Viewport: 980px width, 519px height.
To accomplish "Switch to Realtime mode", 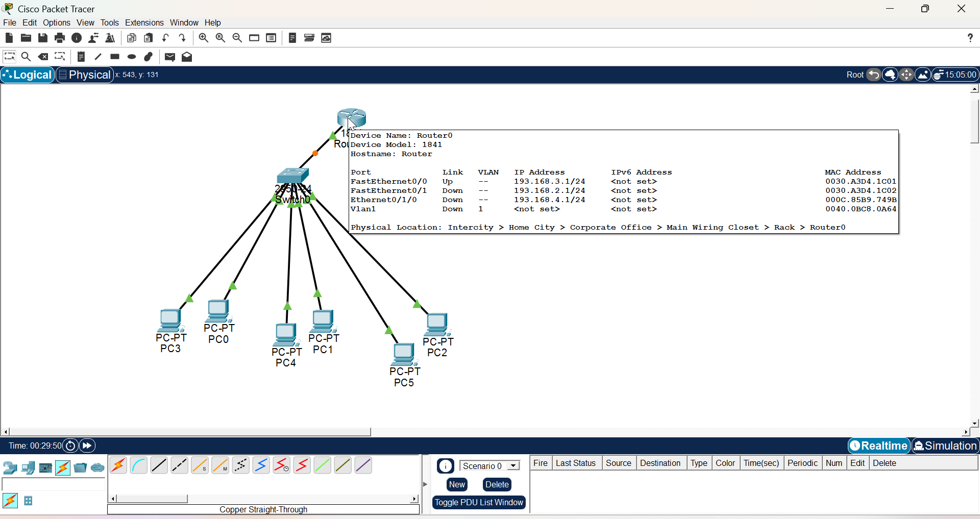I will (x=879, y=446).
